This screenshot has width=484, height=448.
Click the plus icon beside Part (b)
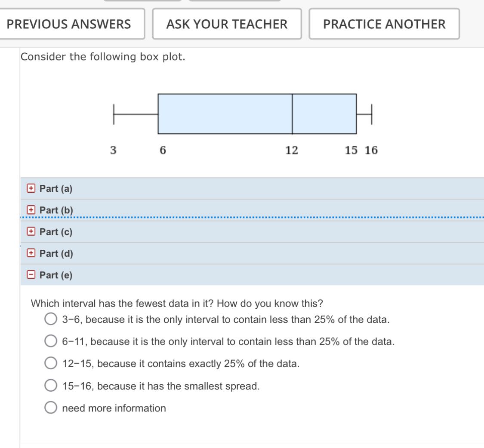[x=30, y=210]
